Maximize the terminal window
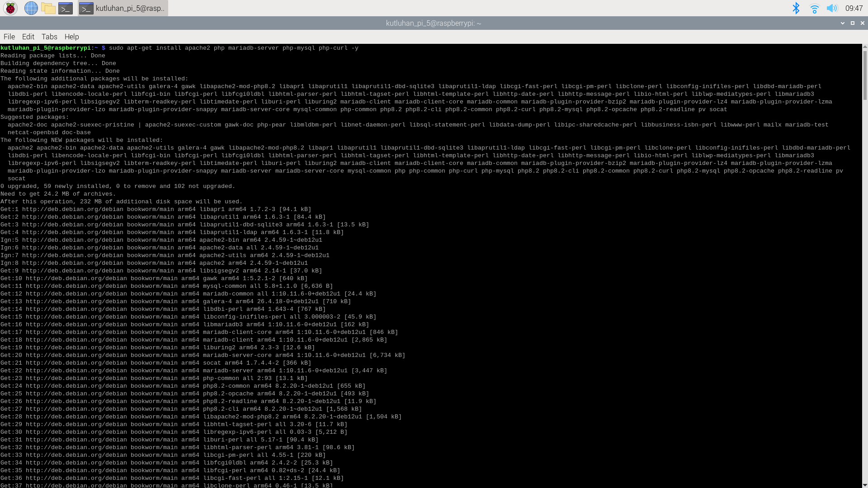This screenshot has height=488, width=868. 853,23
